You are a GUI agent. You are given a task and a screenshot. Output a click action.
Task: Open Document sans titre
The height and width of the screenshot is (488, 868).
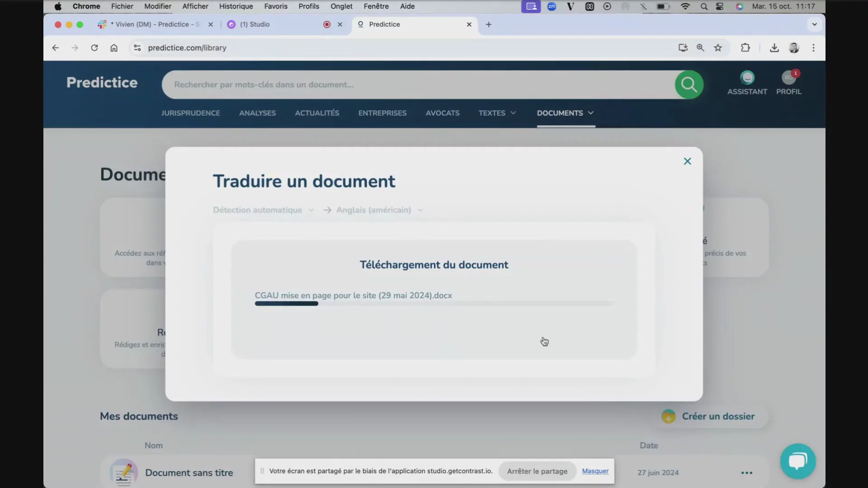pyautogui.click(x=189, y=473)
